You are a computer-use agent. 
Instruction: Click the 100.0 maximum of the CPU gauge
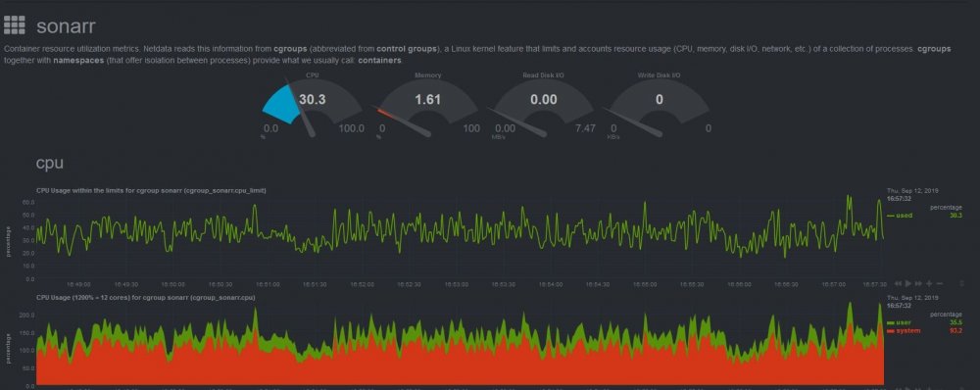pos(351,128)
